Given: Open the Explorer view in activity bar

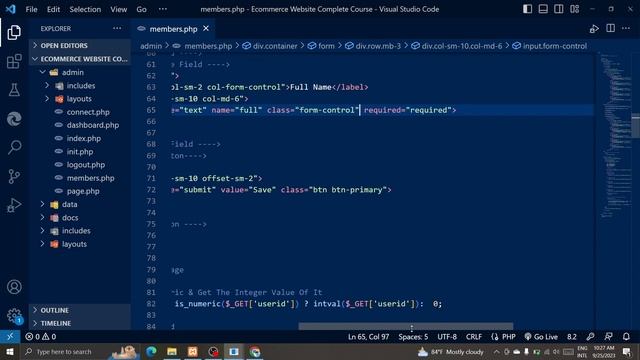Looking at the screenshot, I should tap(14, 32).
